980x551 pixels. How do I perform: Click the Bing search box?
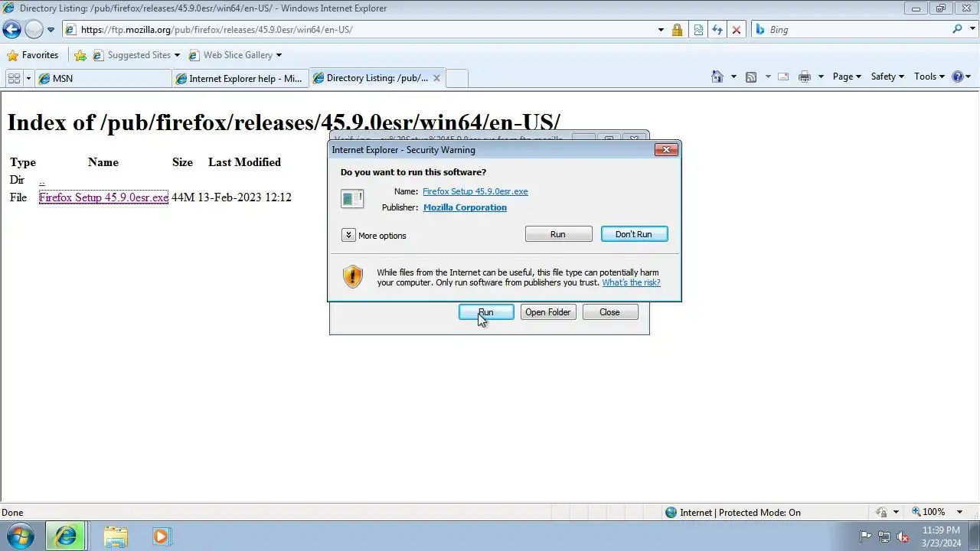[850, 30]
